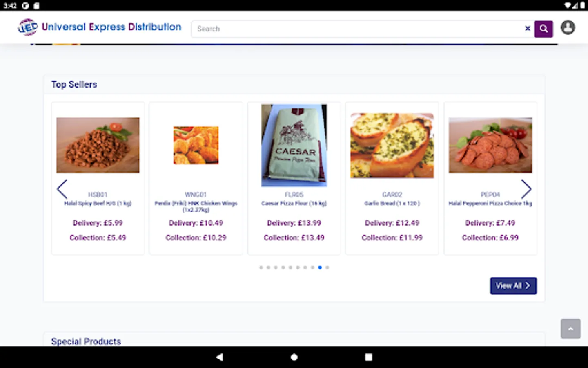The image size is (588, 368).
Task: Open Halal Pepperoni Pizza Choice 1kg title
Action: (490, 203)
